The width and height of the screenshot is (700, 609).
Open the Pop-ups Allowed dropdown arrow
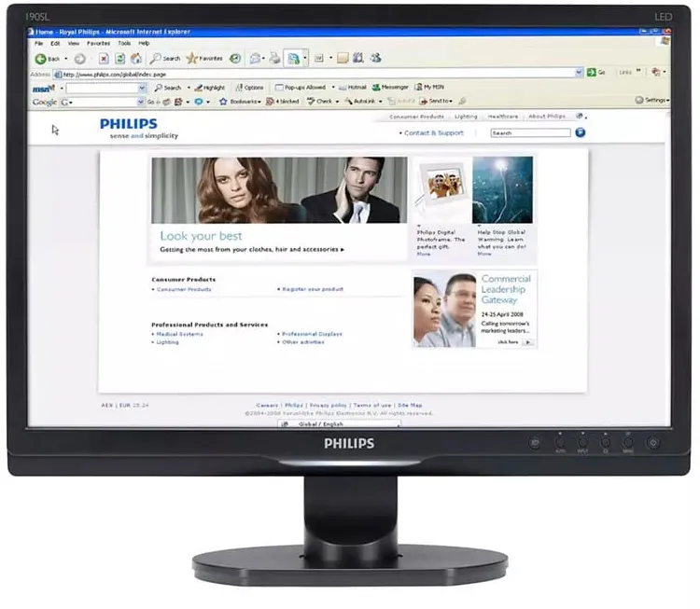point(333,88)
